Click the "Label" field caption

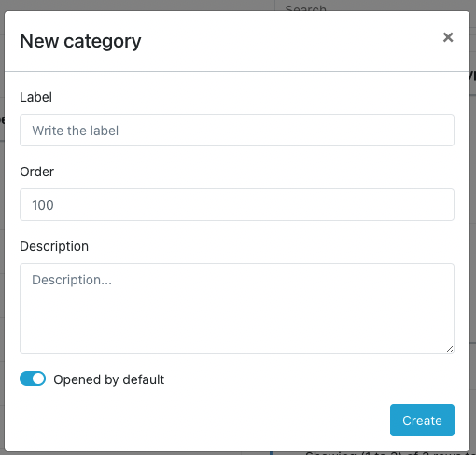pyautogui.click(x=35, y=97)
